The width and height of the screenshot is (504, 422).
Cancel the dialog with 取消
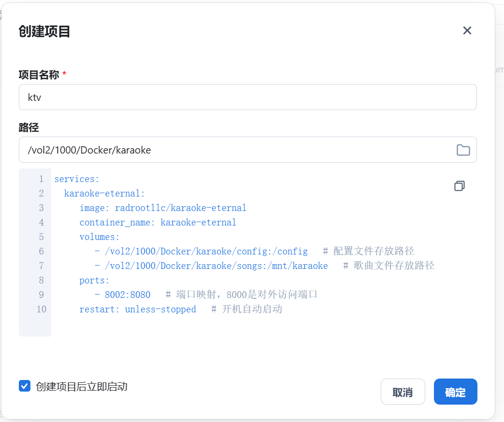point(403,392)
